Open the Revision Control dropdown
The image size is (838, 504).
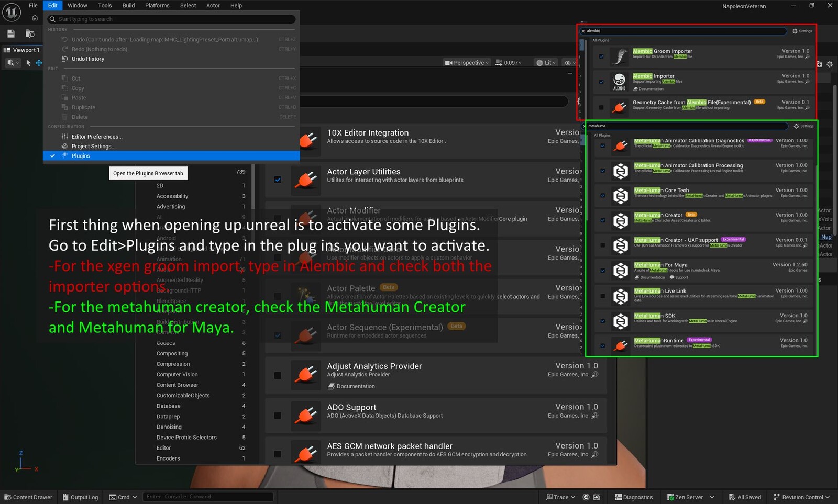pos(802,497)
